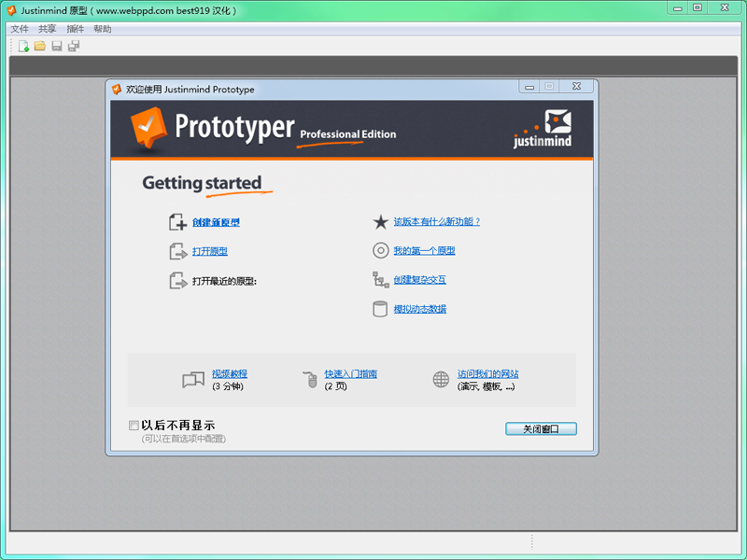The height and width of the screenshot is (560, 747).
Task: Open the 共享 menu
Action: pos(47,29)
